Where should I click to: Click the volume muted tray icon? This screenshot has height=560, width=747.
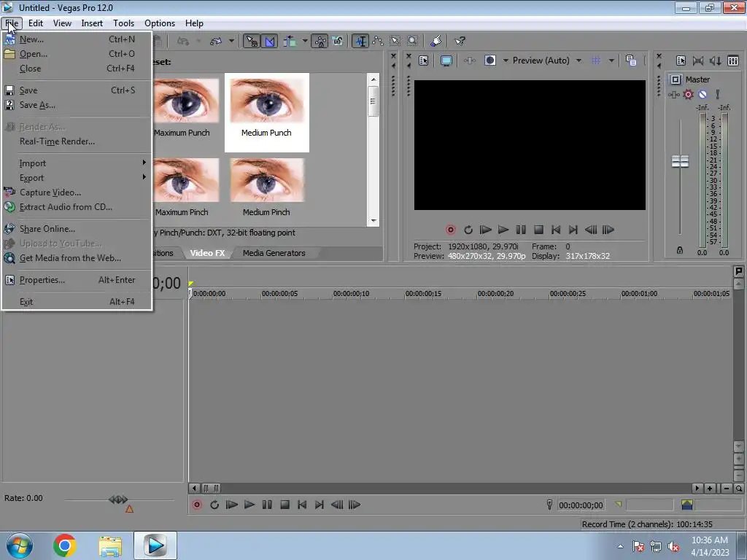[x=673, y=547]
